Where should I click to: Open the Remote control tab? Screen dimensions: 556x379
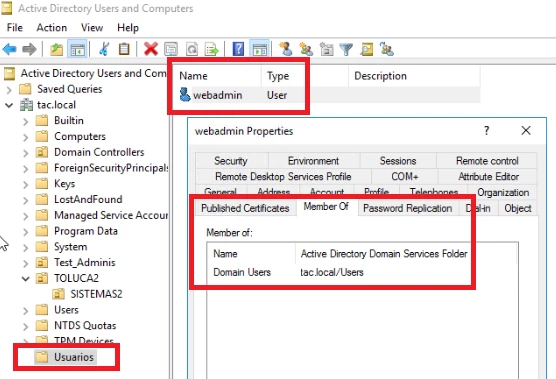(487, 161)
